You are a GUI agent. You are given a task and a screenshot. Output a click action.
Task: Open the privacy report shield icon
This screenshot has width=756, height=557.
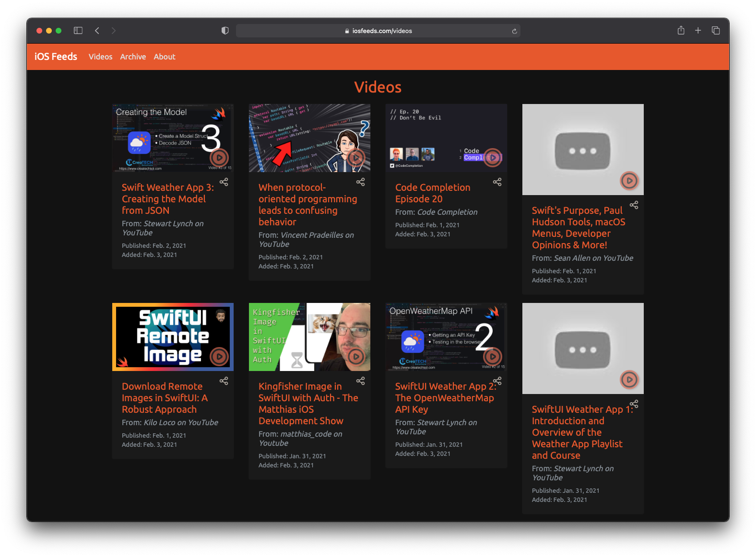tap(225, 31)
